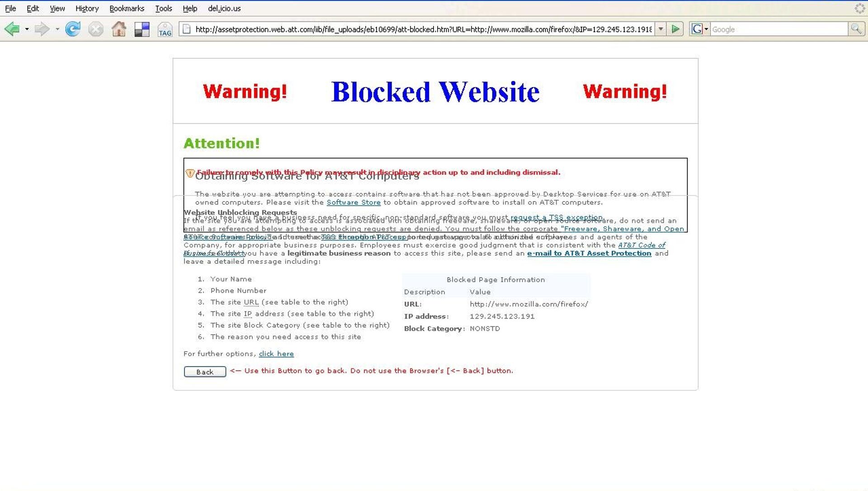
Task: Click the search magnifier icon
Action: tap(856, 29)
